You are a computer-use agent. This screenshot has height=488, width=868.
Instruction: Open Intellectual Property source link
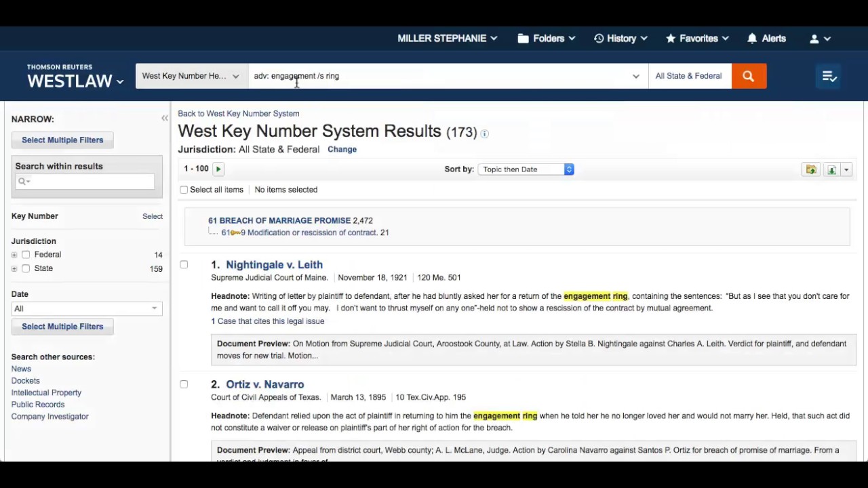pos(46,392)
